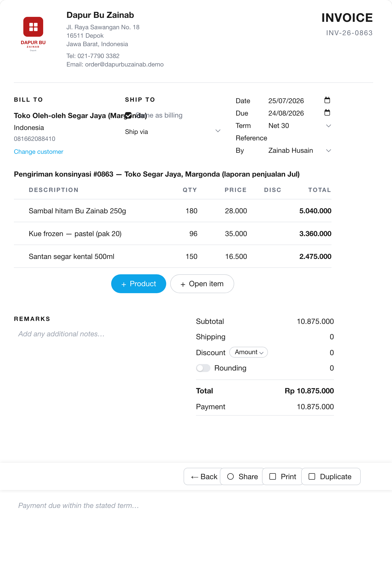Select the due date 24/08/2026
Screen dimensions: 392x563
tap(286, 113)
